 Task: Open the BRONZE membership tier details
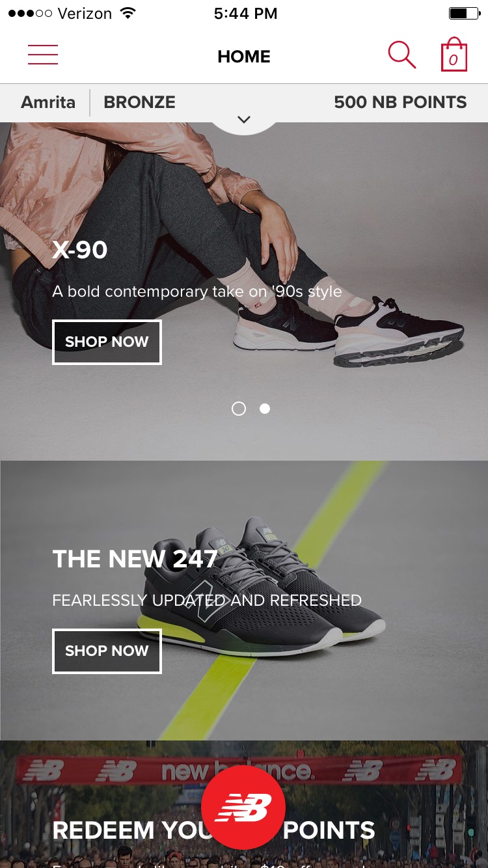tap(139, 102)
